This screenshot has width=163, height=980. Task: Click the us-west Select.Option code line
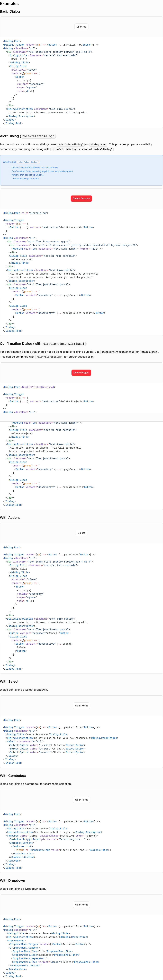[47, 749]
